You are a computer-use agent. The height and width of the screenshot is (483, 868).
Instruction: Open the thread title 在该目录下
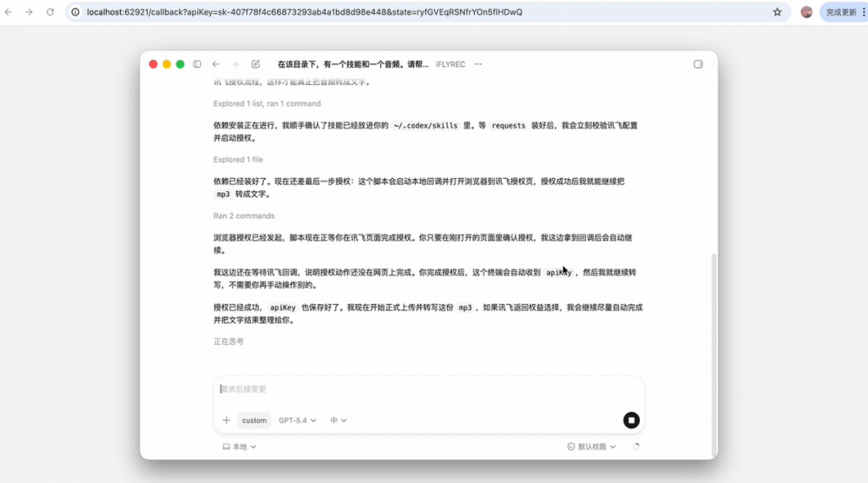[x=353, y=64]
